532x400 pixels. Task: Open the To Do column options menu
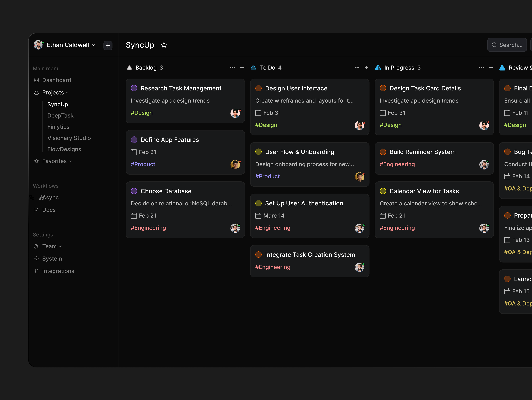pos(357,68)
